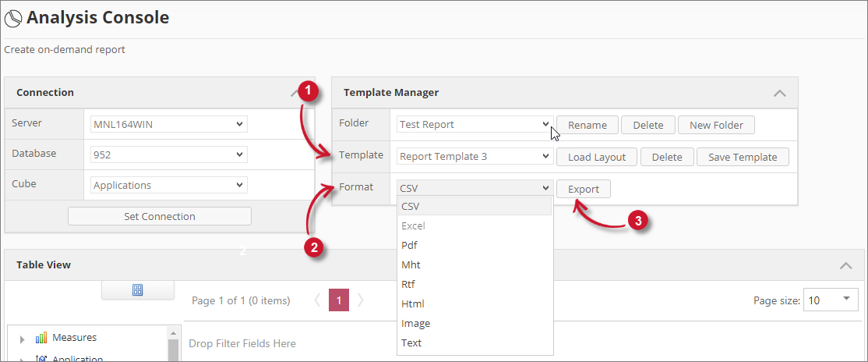Collapse the Template Manager panel
868x362 pixels.
click(x=779, y=93)
